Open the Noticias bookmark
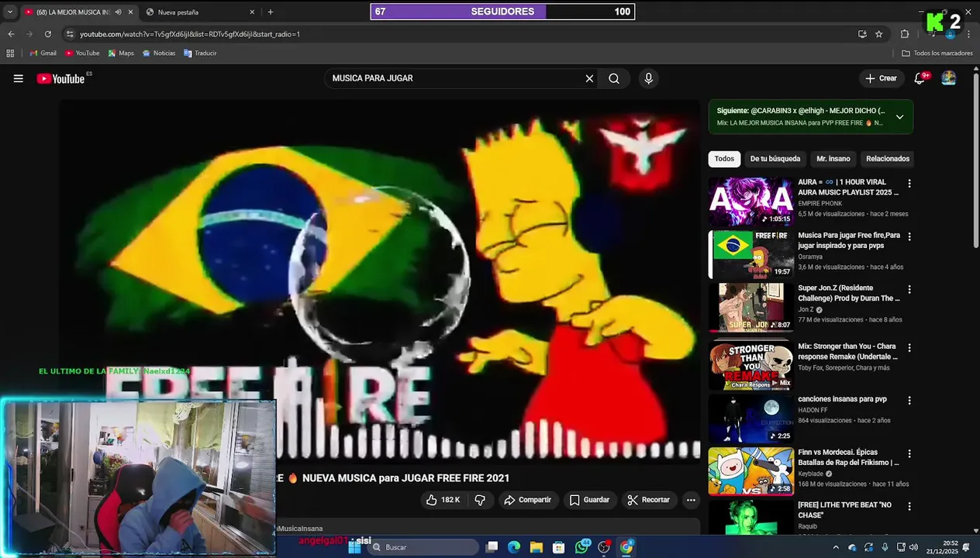This screenshot has height=558, width=980. [159, 53]
